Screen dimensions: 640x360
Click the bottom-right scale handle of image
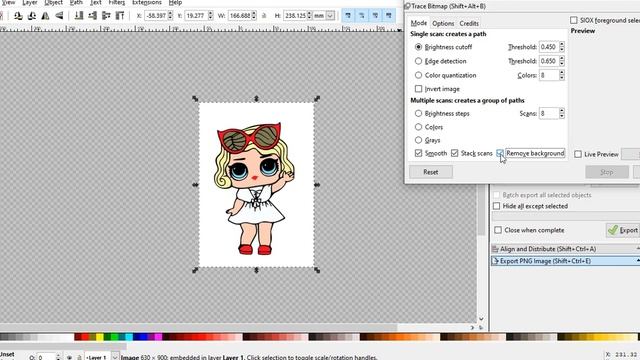click(x=317, y=270)
